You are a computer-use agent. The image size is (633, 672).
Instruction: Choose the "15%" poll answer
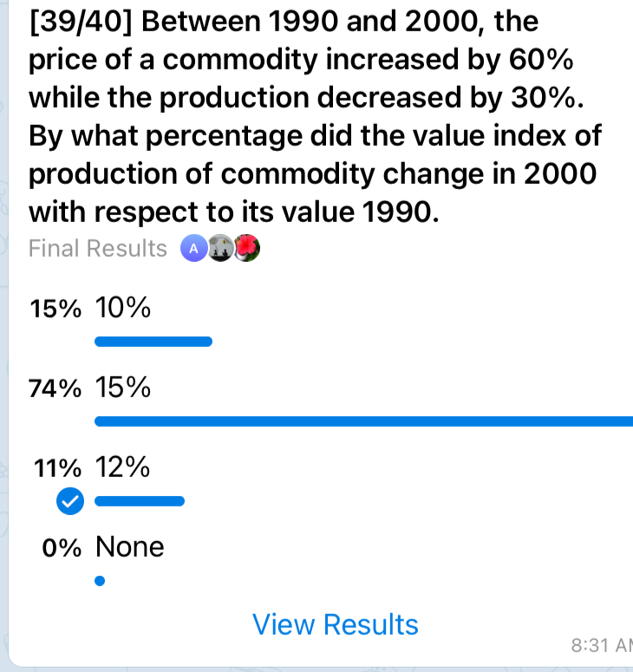click(x=123, y=388)
